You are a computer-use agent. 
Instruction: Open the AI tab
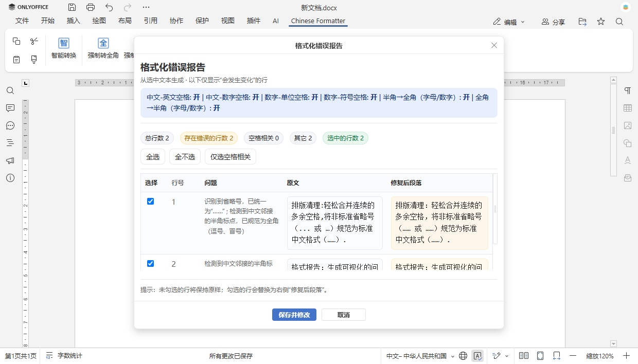click(276, 21)
